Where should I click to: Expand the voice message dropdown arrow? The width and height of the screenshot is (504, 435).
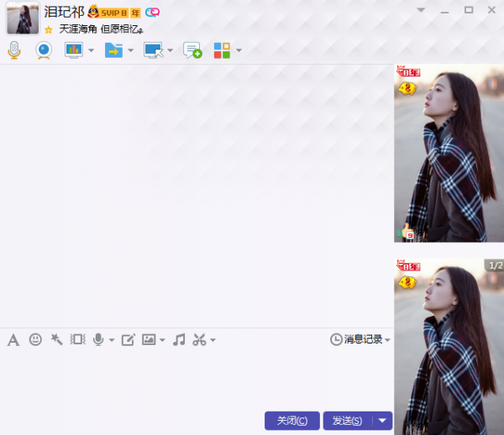coord(112,340)
